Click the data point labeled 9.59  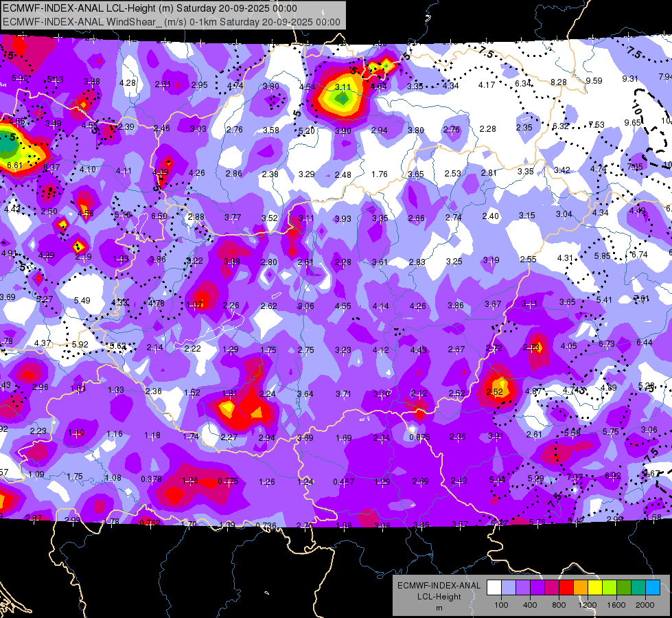click(x=594, y=80)
